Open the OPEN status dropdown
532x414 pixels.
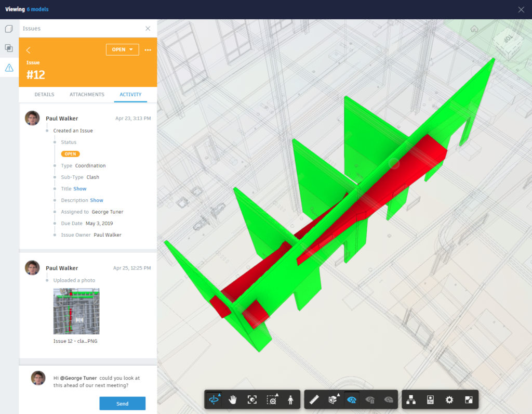pos(123,49)
